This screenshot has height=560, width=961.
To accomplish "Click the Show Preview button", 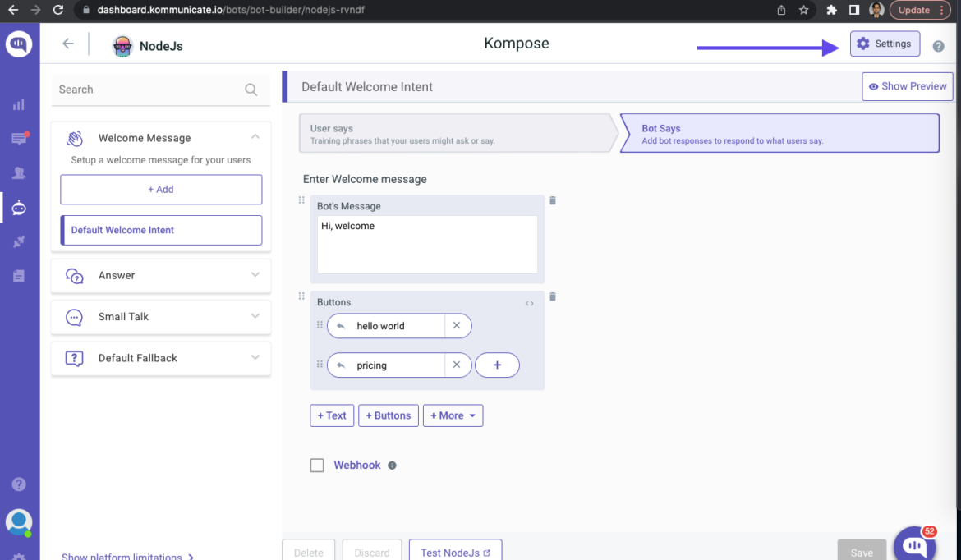I will [907, 85].
